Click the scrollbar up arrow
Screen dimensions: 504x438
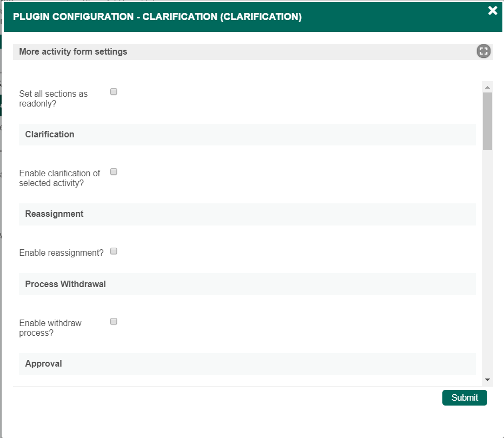pyautogui.click(x=487, y=87)
